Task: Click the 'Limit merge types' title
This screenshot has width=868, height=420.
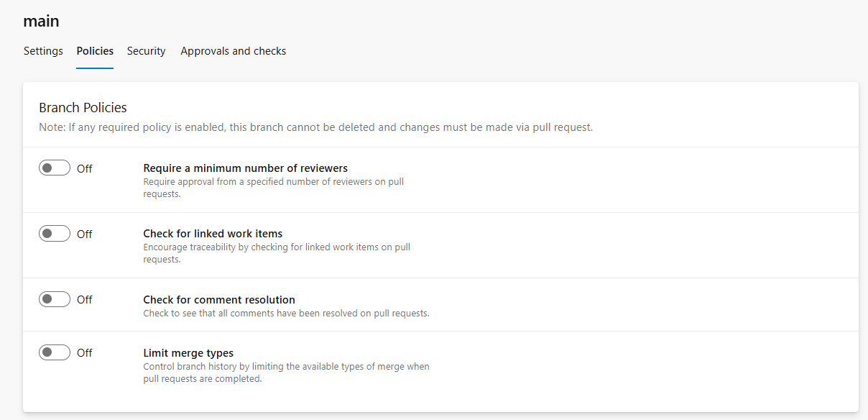Action: click(188, 353)
